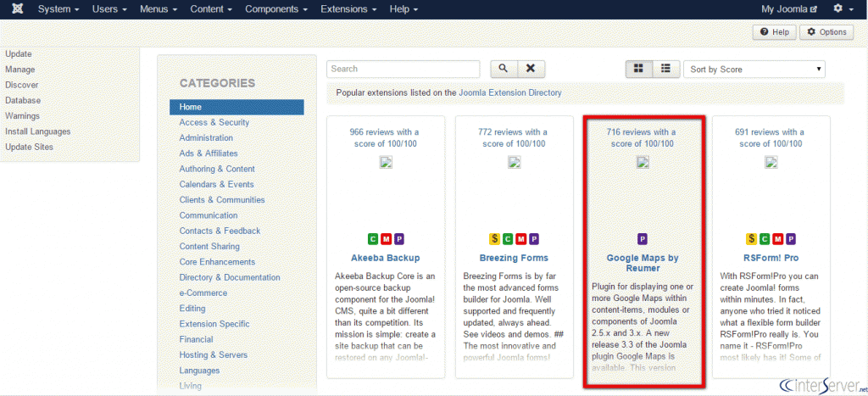Focus the Search input field
The width and height of the screenshot is (868, 396).
tap(403, 69)
